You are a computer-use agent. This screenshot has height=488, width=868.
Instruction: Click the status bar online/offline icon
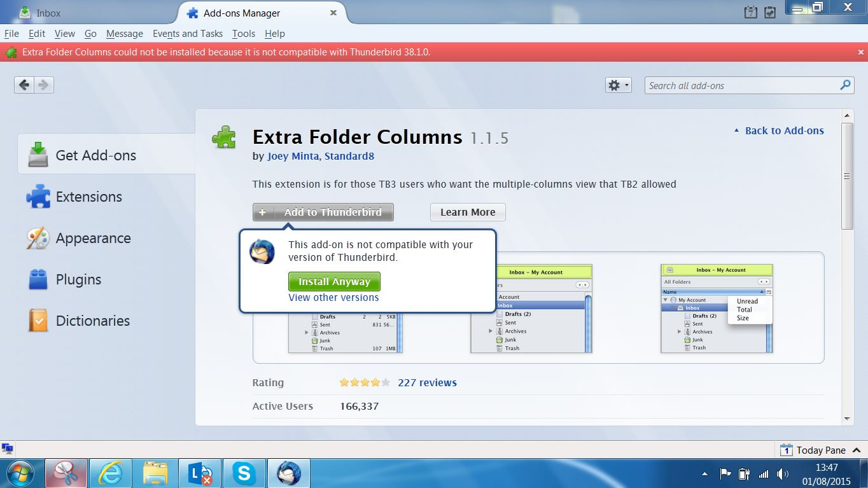point(8,449)
